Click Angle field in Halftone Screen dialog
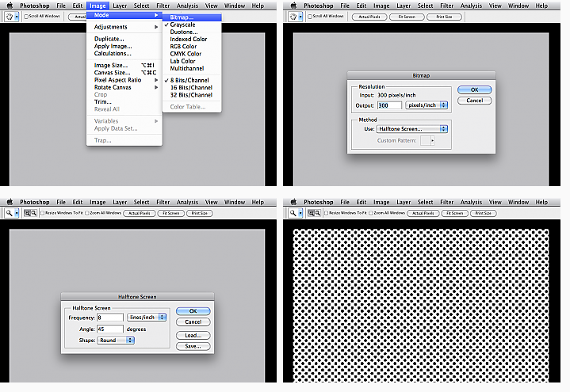 [x=110, y=329]
